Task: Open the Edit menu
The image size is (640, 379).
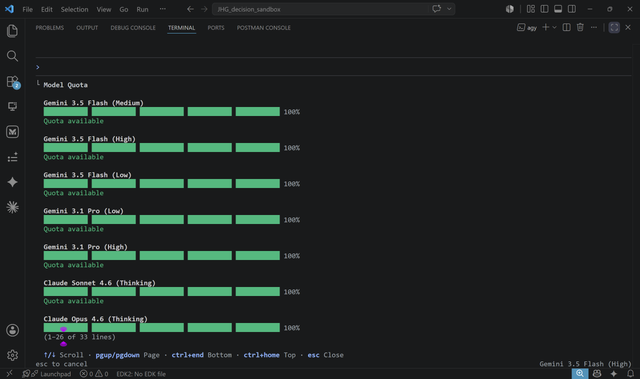Action: [47, 9]
